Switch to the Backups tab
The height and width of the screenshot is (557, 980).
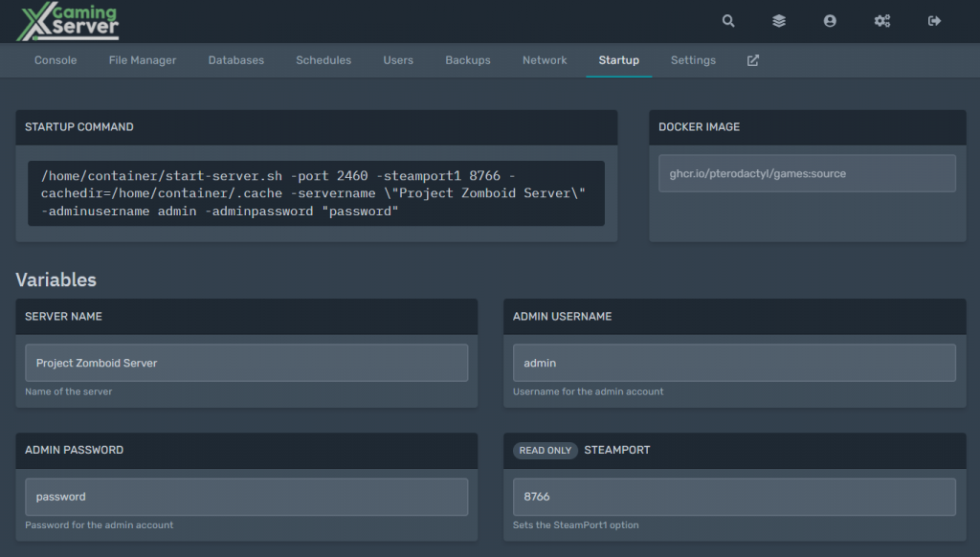(x=467, y=60)
